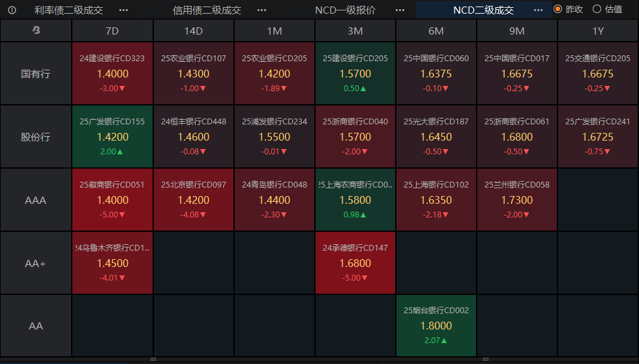Open the 25上海银行CD102 cell
This screenshot has width=639, height=364.
436,199
